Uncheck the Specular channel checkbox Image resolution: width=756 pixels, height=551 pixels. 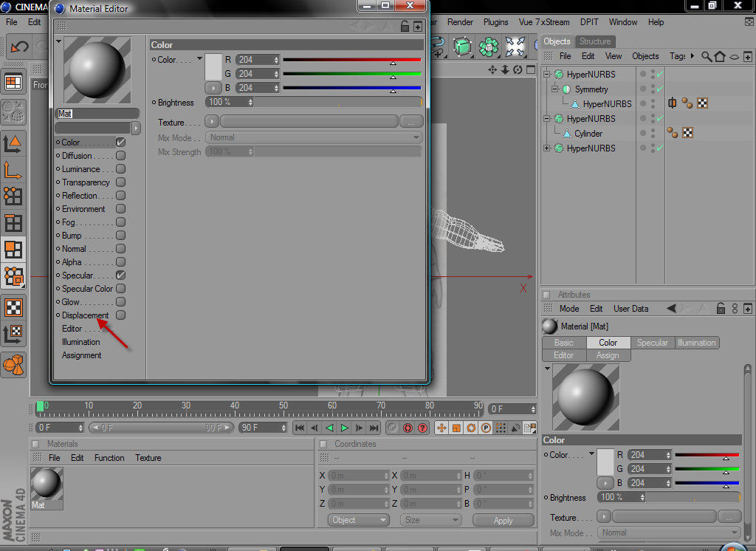click(120, 275)
